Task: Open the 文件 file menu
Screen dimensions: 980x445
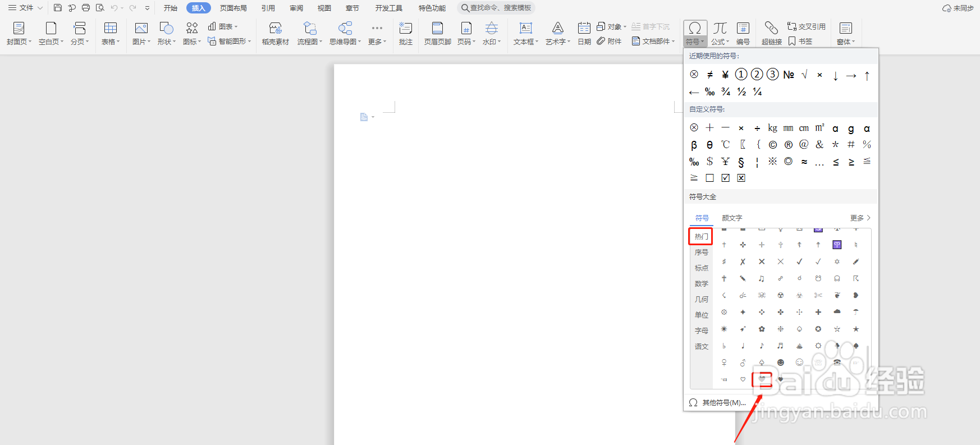Action: coord(26,8)
